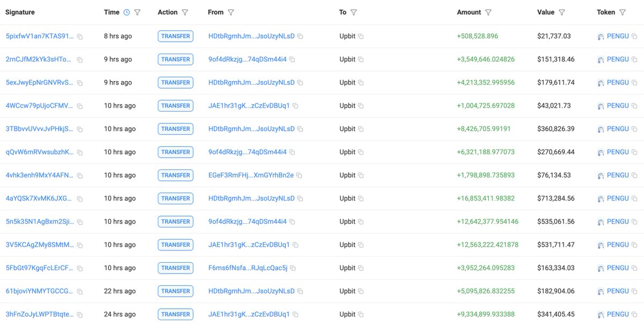Open PENGU token link in $179,611.74 row

[x=618, y=83]
